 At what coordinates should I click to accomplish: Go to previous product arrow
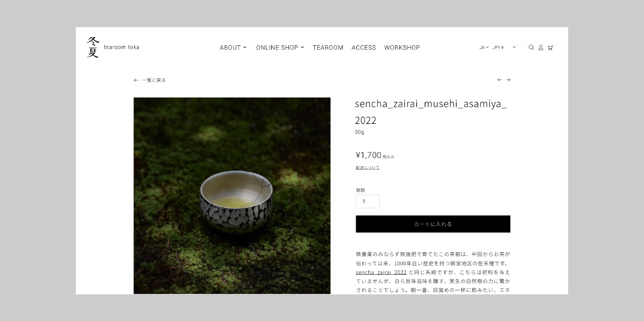pos(499,80)
